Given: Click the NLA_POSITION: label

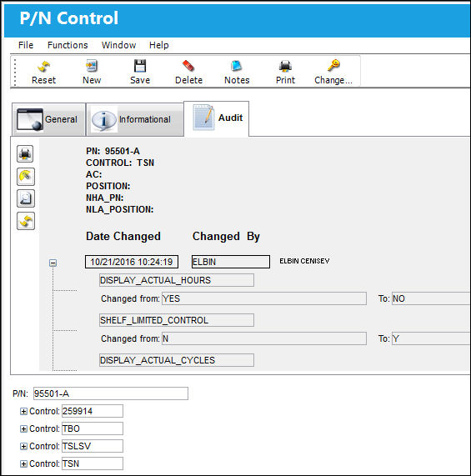Looking at the screenshot, I should (x=119, y=209).
